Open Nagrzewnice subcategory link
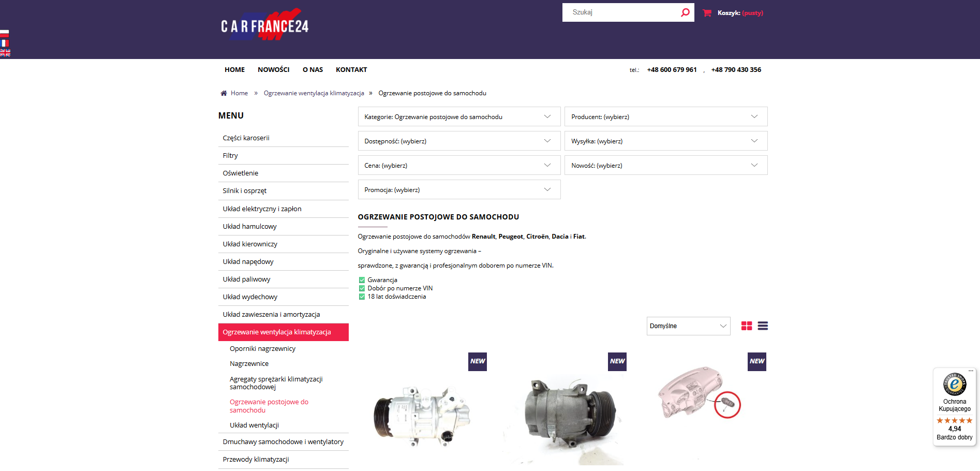The image size is (980, 471). 249,364
